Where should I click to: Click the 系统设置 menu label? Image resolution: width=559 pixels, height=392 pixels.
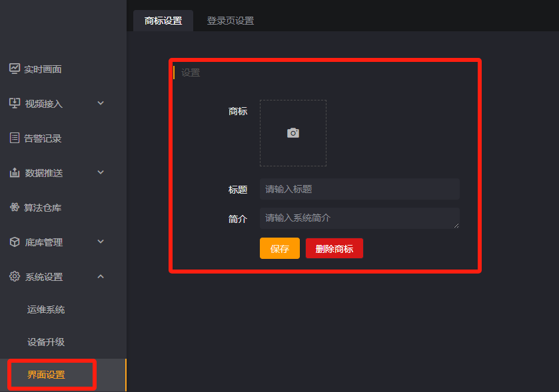click(44, 277)
